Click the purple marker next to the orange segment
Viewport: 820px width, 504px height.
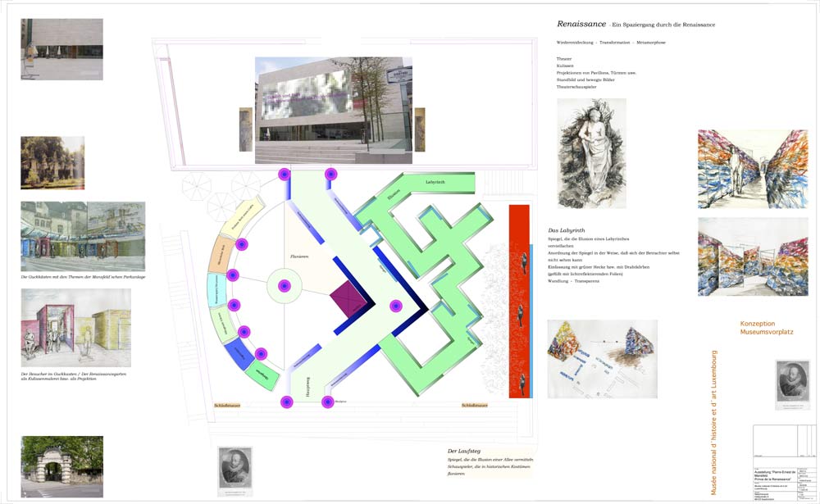(x=241, y=244)
